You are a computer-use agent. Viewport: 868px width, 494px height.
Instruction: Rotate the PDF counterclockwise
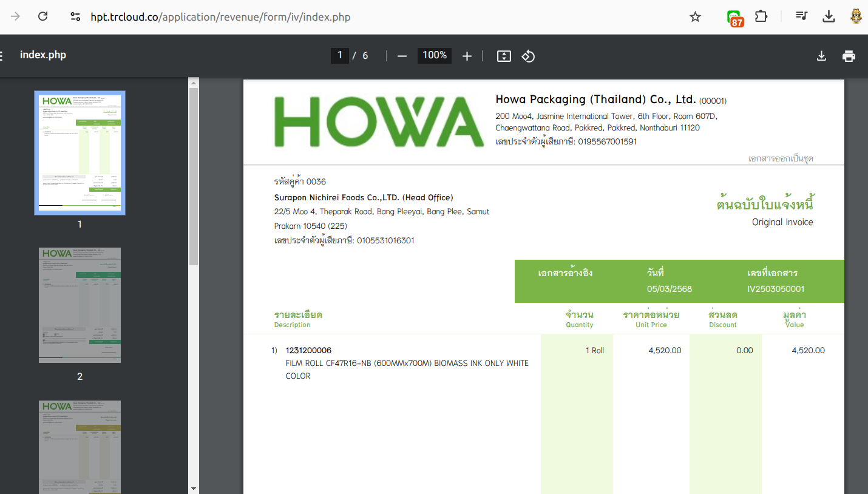click(x=528, y=56)
